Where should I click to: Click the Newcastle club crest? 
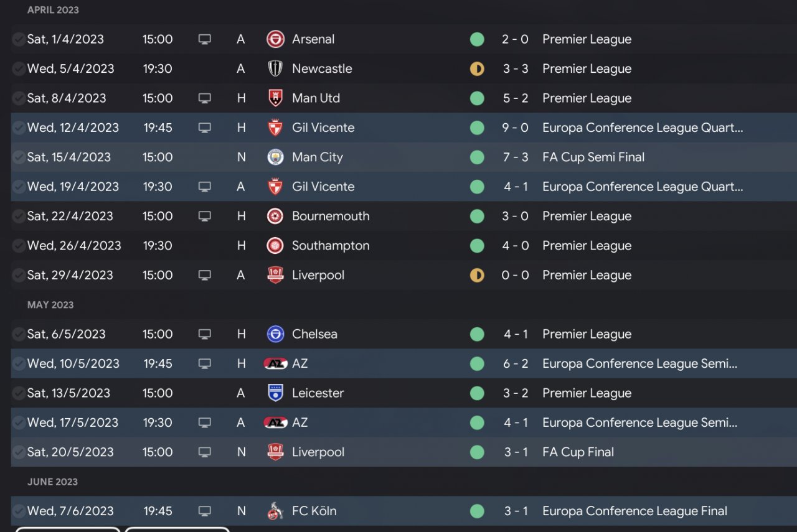pos(275,68)
